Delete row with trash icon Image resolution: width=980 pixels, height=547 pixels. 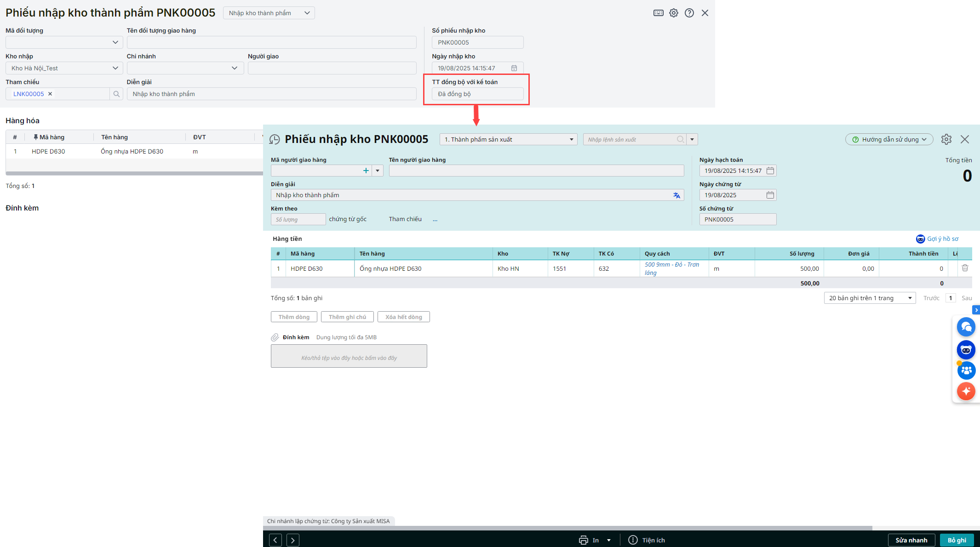(965, 268)
